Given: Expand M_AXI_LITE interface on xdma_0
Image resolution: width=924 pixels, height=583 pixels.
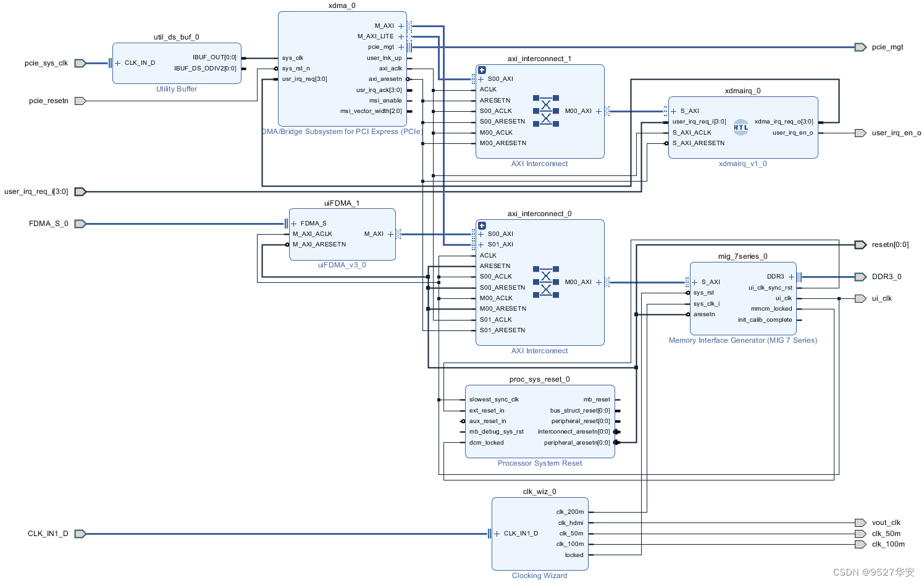Looking at the screenshot, I should (401, 36).
